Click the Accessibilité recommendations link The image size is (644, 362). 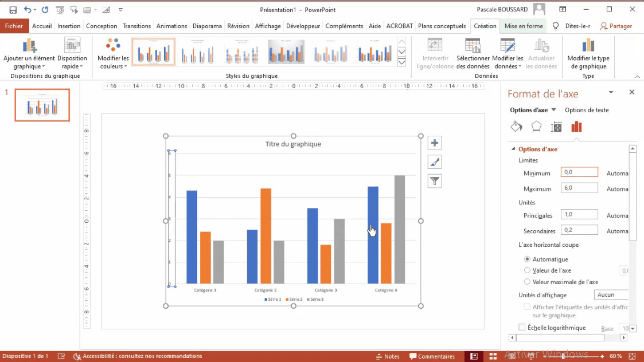click(x=140, y=356)
